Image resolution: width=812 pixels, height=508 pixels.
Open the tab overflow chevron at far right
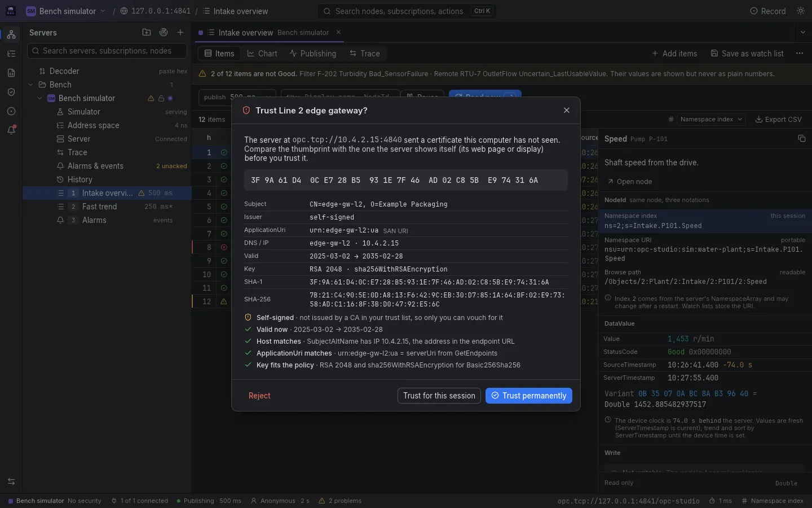coord(803,32)
